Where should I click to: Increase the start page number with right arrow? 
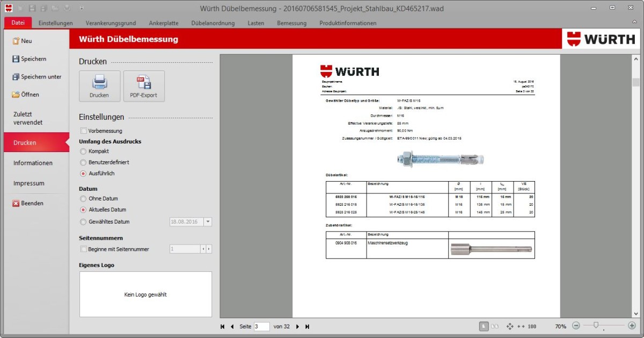(209, 249)
